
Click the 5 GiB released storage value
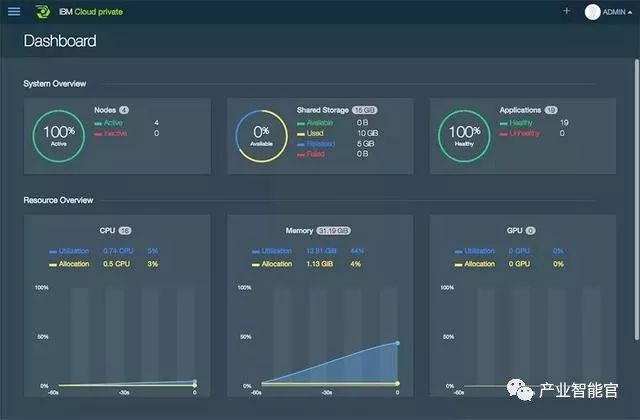[x=365, y=144]
